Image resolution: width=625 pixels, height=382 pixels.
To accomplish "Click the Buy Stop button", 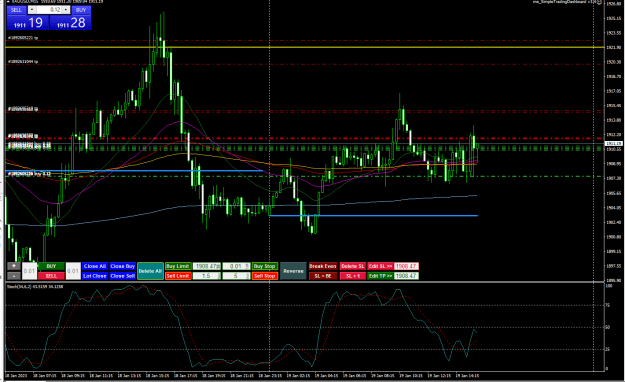I will [265, 266].
